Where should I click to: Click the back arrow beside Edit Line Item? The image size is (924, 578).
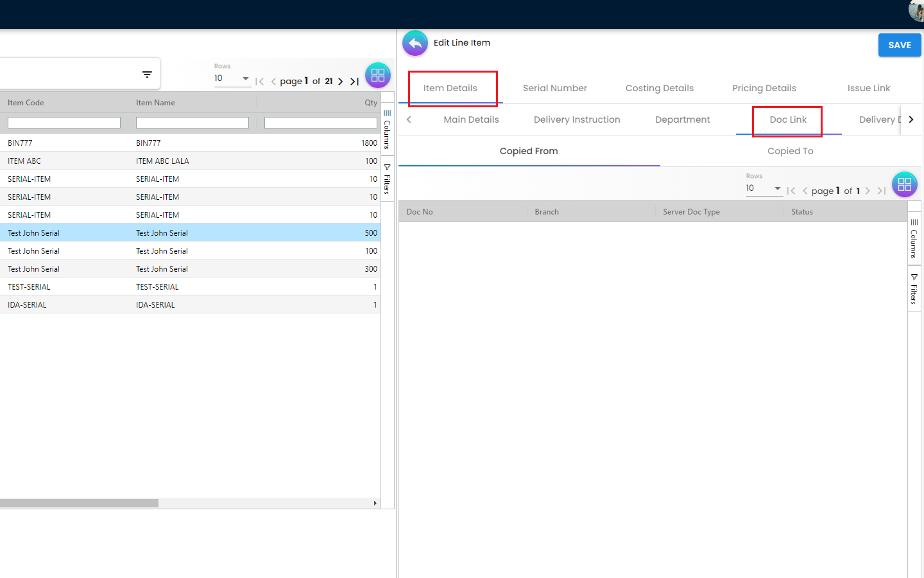[x=415, y=44]
